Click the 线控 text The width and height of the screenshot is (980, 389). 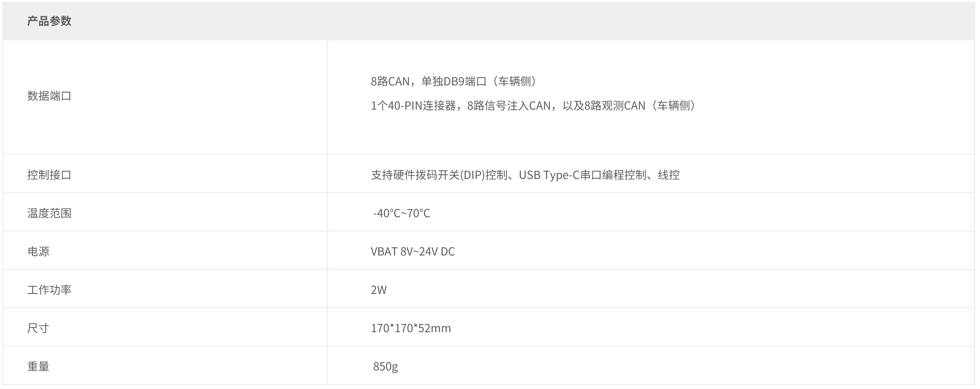point(669,175)
